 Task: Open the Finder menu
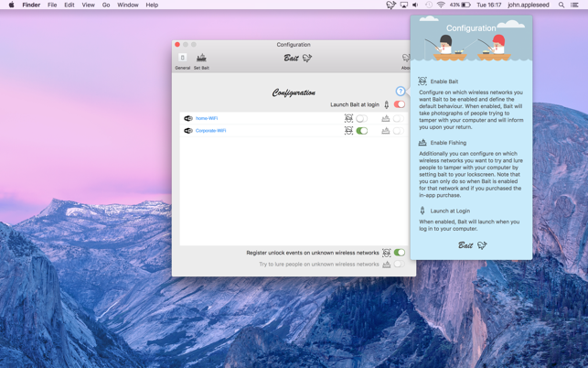coord(31,5)
